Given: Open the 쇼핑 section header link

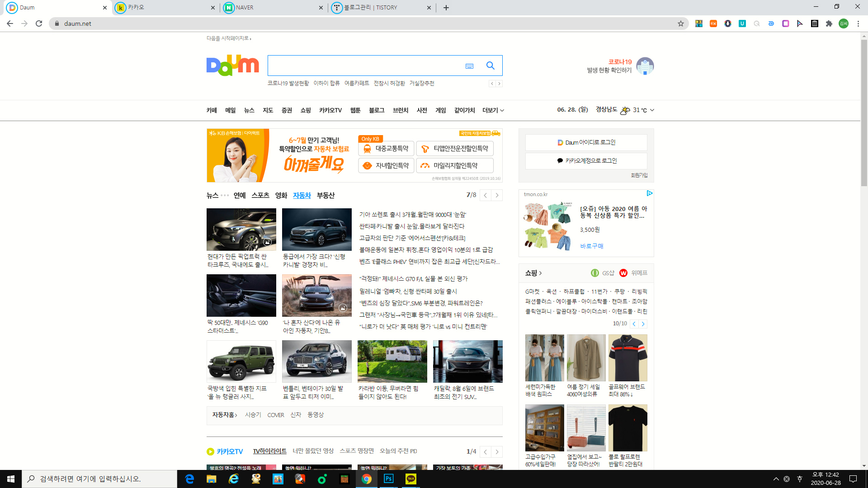Looking at the screenshot, I should (533, 273).
